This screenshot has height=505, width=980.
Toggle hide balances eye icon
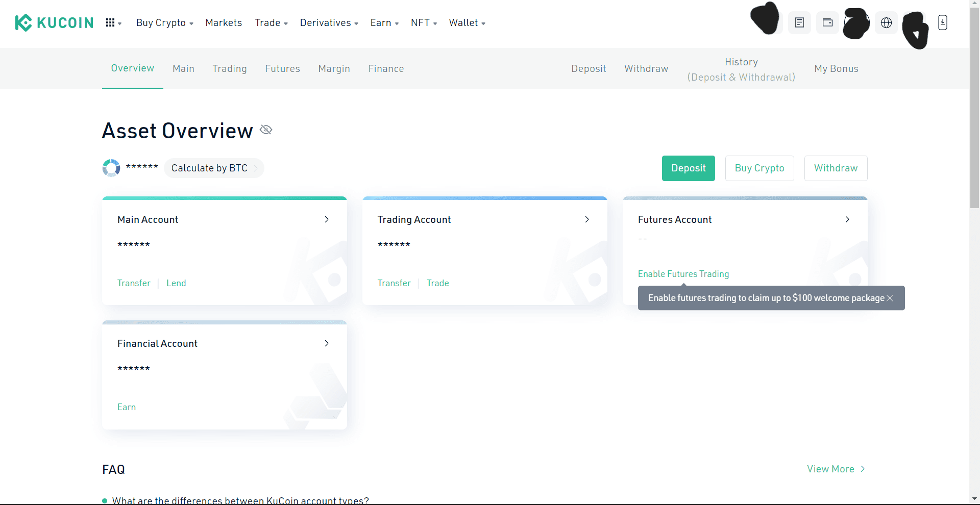click(x=266, y=130)
